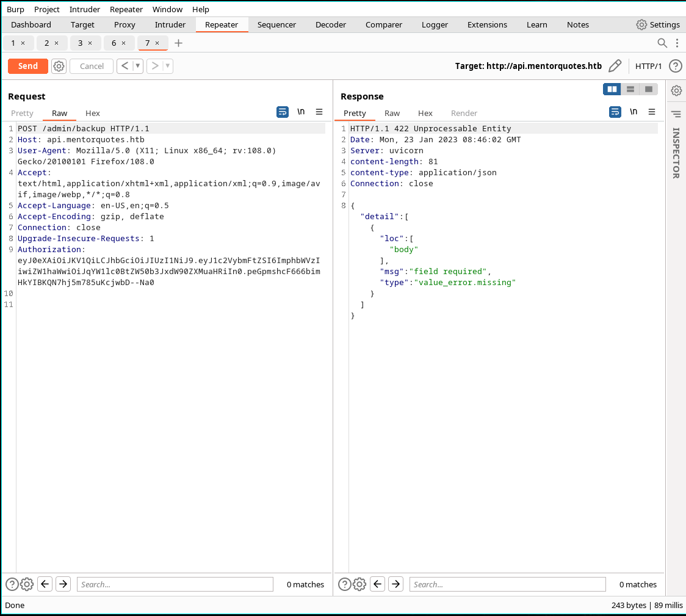Switch to Repeater tab 3

point(80,43)
